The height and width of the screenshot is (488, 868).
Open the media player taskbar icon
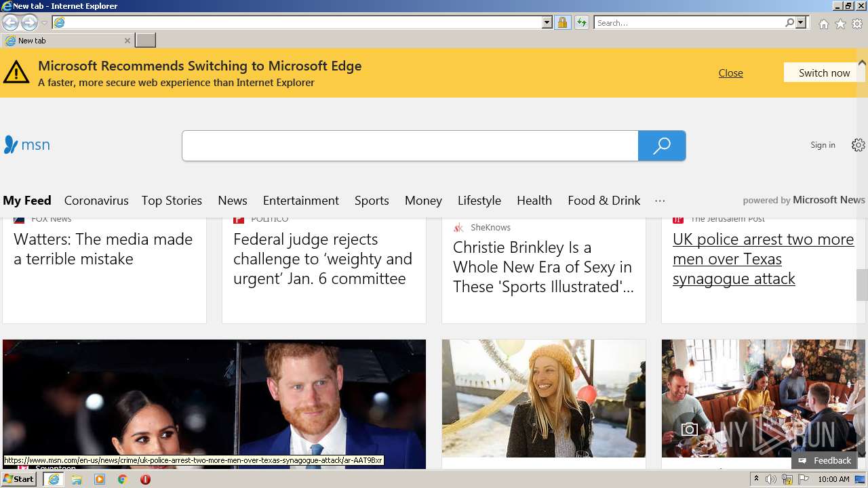pyautogui.click(x=100, y=479)
